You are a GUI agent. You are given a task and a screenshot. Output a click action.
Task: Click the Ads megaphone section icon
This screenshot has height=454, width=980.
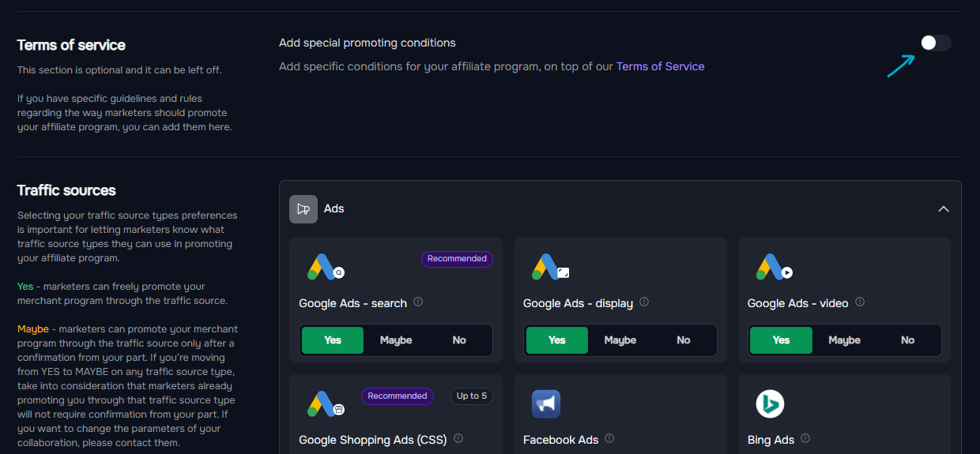(303, 209)
